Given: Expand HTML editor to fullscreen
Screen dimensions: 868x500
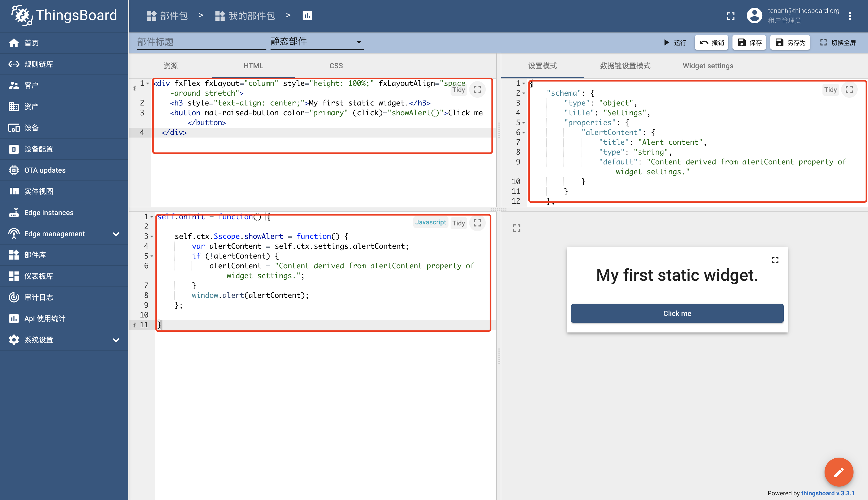Looking at the screenshot, I should tap(477, 90).
